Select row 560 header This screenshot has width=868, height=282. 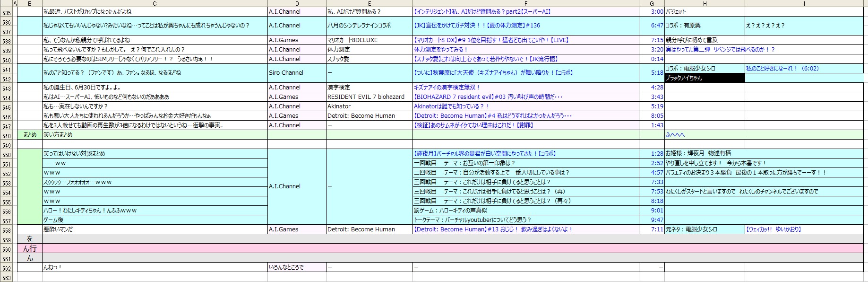click(6, 248)
